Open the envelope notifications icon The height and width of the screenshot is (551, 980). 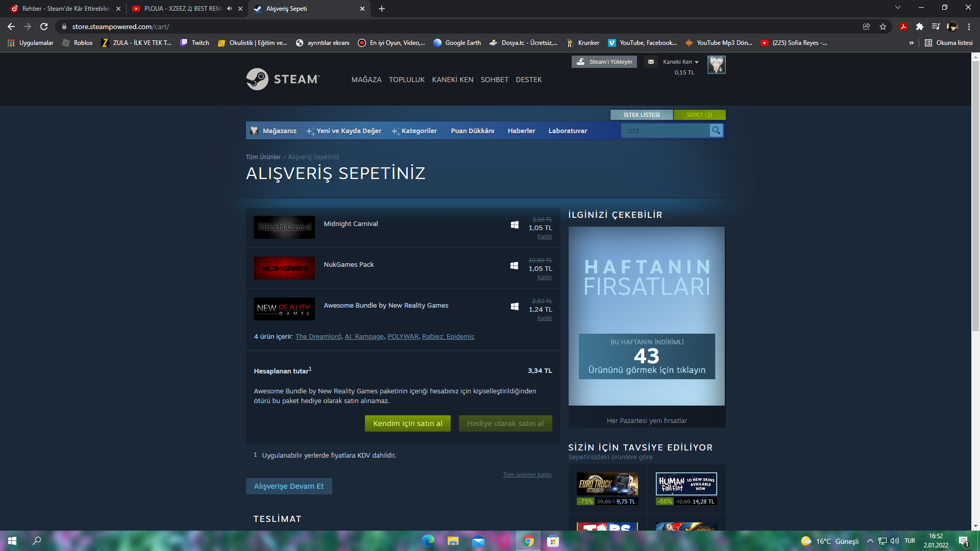pyautogui.click(x=651, y=62)
